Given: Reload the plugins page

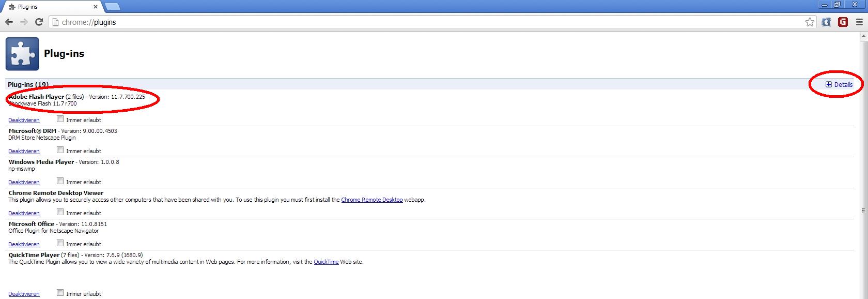Looking at the screenshot, I should pyautogui.click(x=39, y=22).
